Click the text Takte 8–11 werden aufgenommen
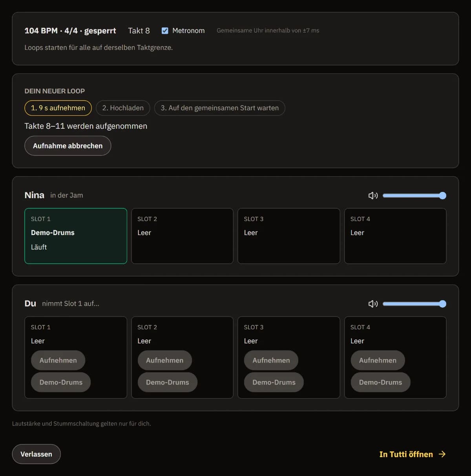Viewport: 471px width, 476px height. (86, 126)
